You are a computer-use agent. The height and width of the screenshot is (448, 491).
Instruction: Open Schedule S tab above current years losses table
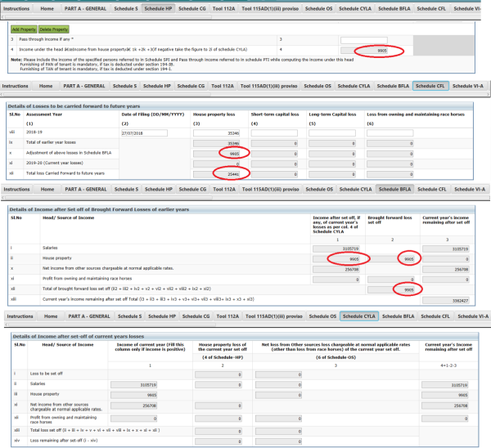[x=129, y=316]
